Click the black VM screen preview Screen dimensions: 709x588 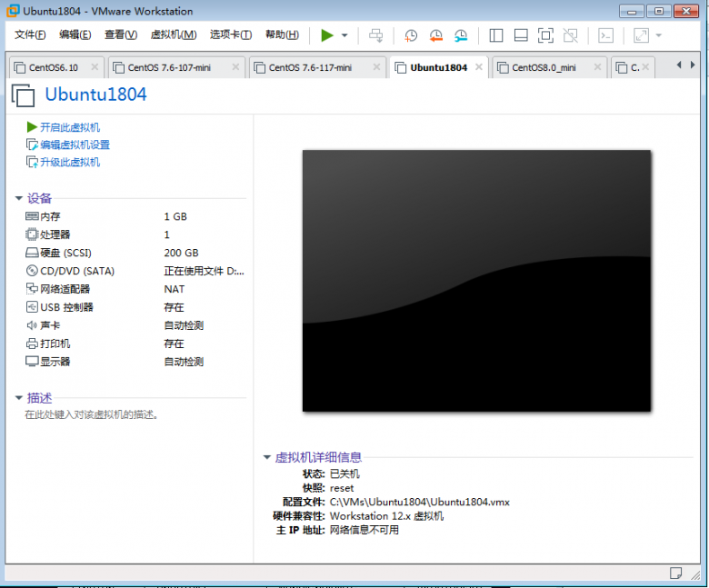(x=476, y=281)
